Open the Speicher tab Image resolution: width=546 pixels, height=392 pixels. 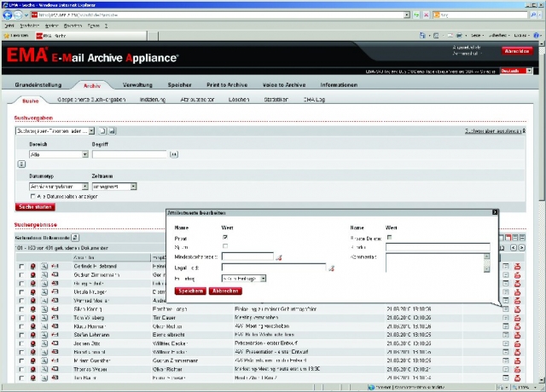click(x=180, y=85)
